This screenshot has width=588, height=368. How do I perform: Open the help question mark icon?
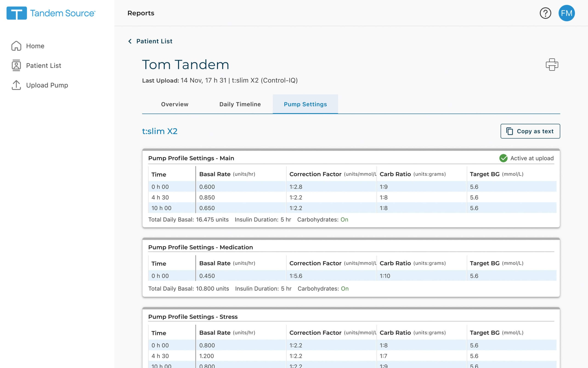(545, 13)
